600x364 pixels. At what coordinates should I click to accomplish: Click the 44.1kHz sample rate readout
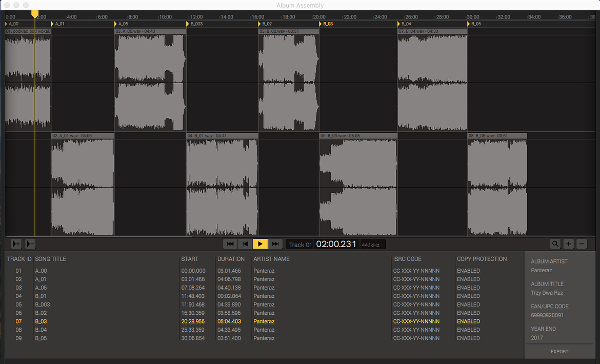coord(370,245)
